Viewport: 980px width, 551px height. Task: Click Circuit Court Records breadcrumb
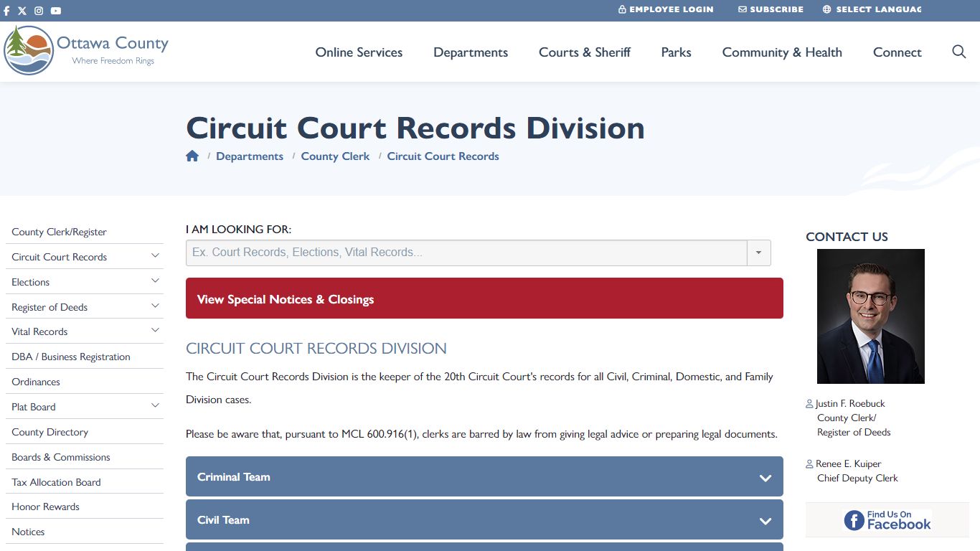click(x=443, y=156)
